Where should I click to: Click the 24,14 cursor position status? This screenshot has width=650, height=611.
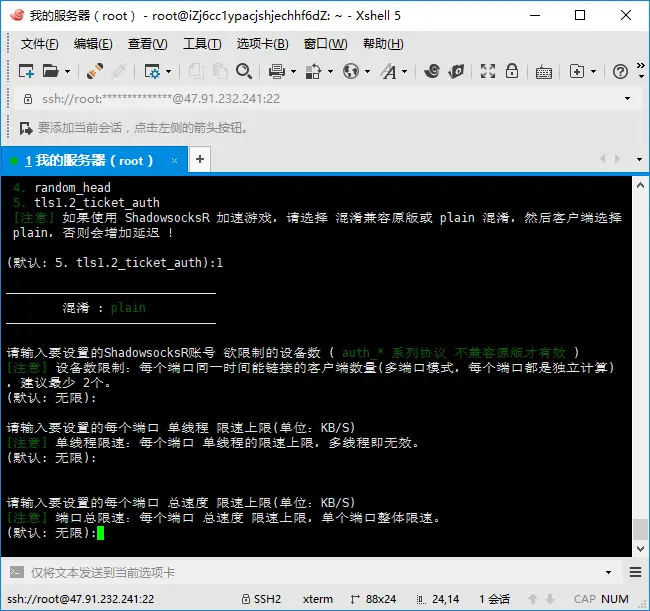(446, 599)
